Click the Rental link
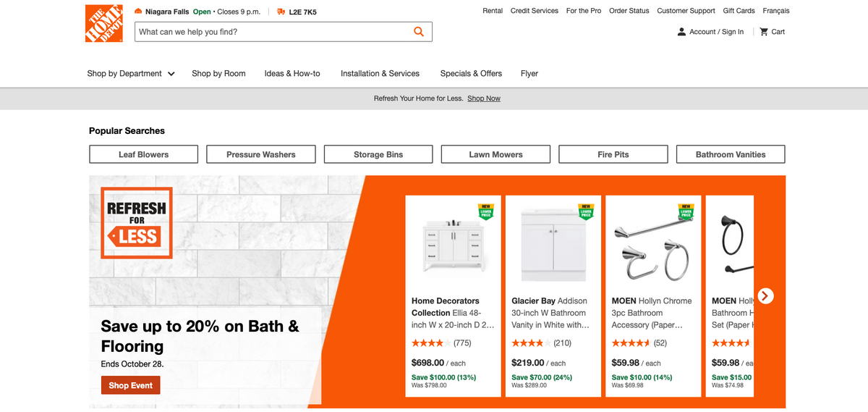The height and width of the screenshot is (412, 868). pos(493,11)
